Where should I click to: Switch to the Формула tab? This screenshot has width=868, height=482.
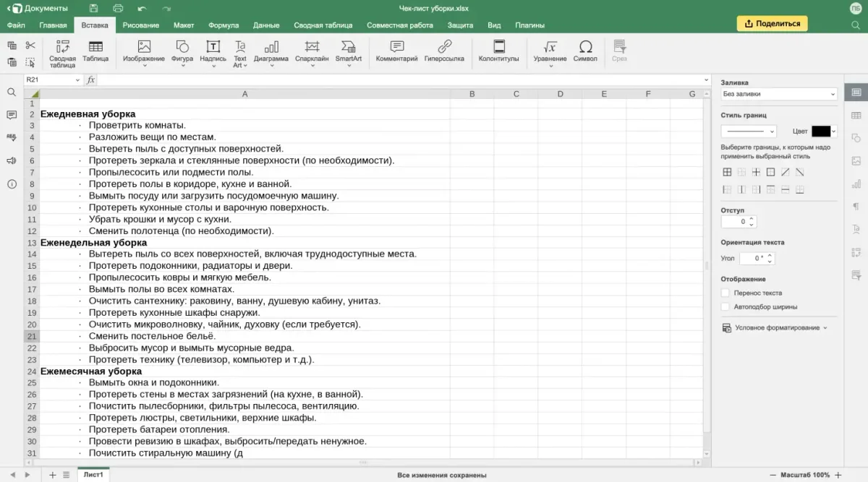click(224, 25)
